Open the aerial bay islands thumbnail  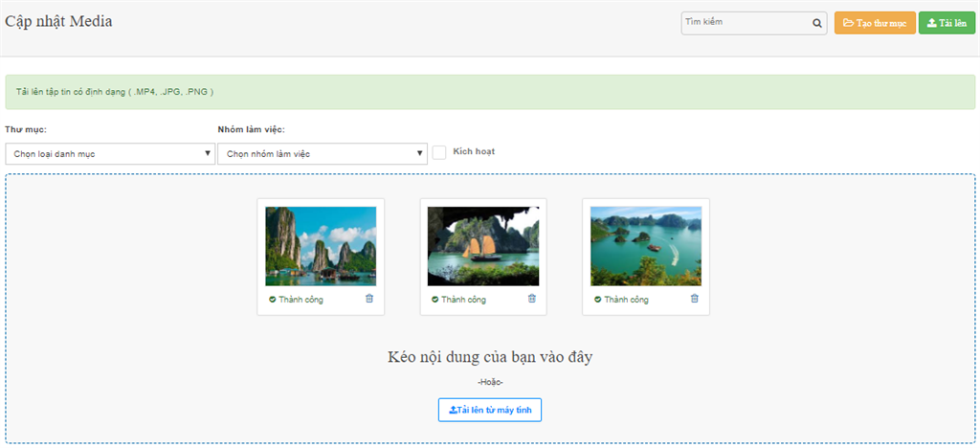[646, 246]
